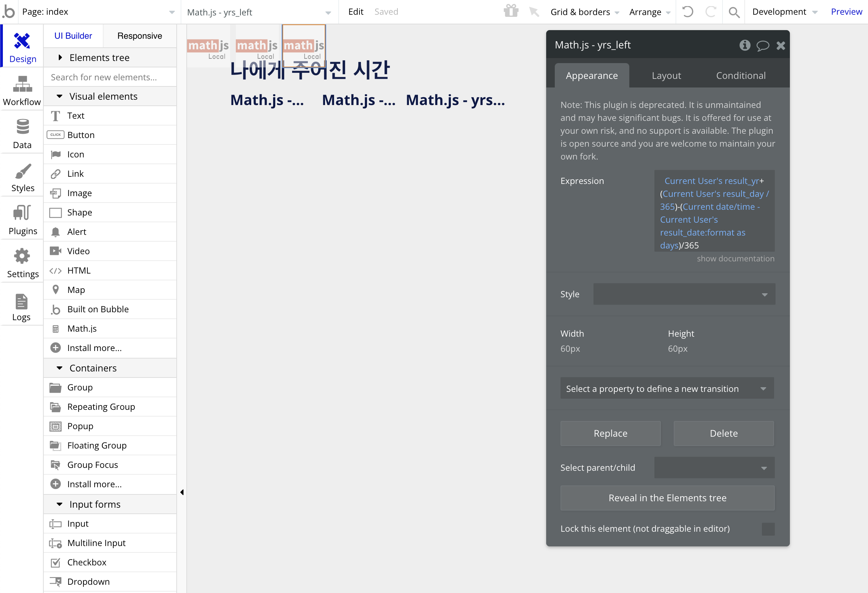This screenshot has width=868, height=593.
Task: Click the Preview link
Action: 846,12
